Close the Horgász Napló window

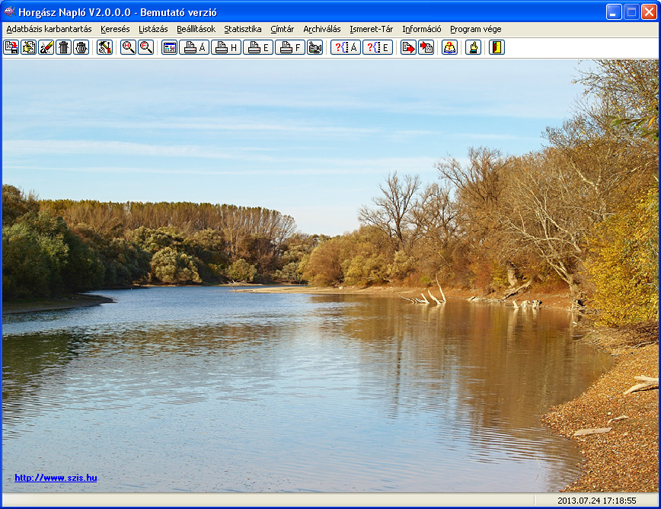649,12
